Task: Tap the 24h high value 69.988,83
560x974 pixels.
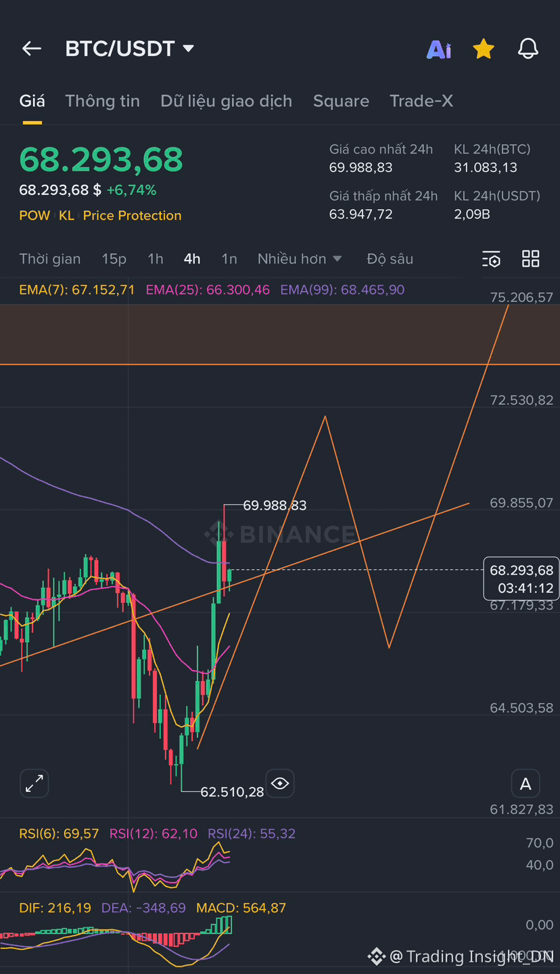Action: point(360,167)
